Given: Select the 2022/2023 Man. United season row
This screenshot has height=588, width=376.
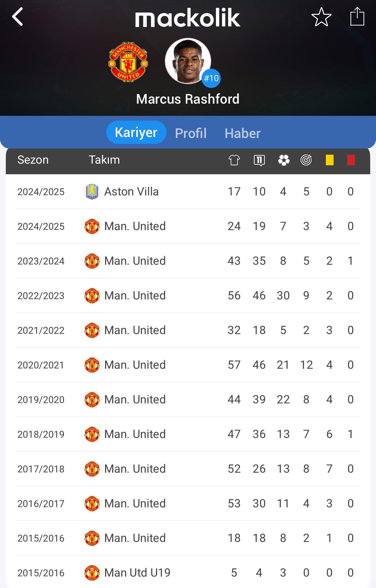Looking at the screenshot, I should point(188,296).
